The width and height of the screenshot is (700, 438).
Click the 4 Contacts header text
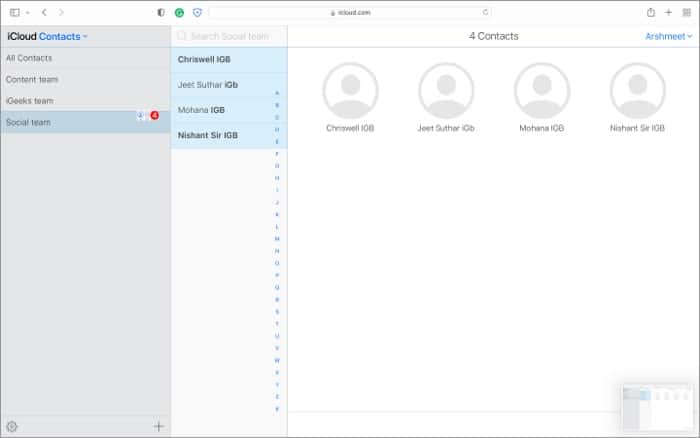pyautogui.click(x=493, y=36)
